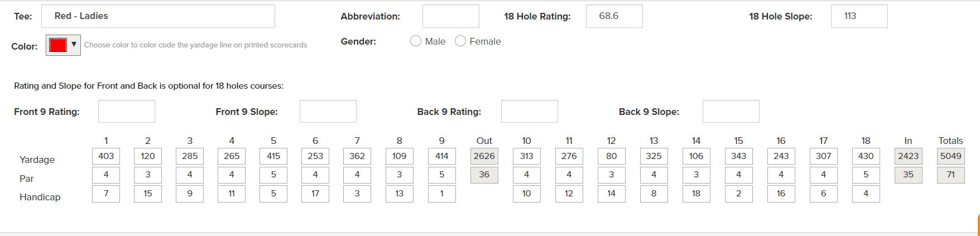Click the red color swatch
Viewport: 980px width, 236px height.
pyautogui.click(x=58, y=45)
